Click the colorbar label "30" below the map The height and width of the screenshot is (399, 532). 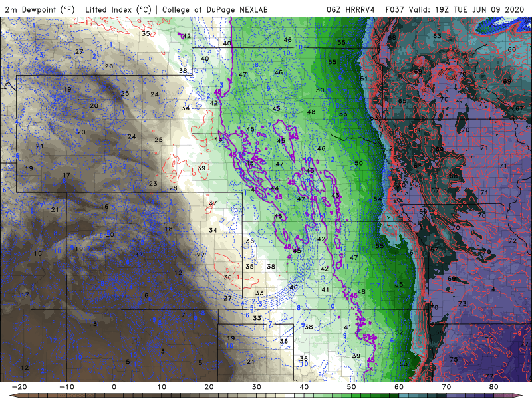click(257, 387)
